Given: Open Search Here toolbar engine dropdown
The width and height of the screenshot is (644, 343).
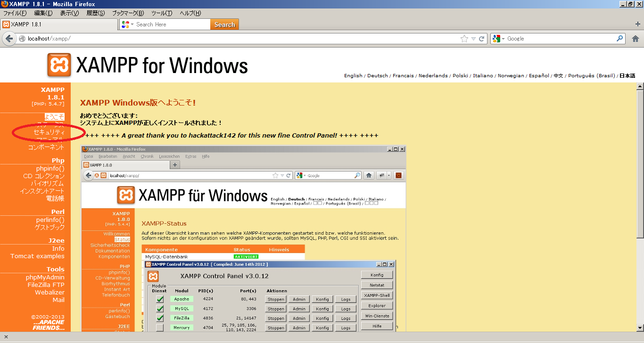Looking at the screenshot, I should [127, 24].
